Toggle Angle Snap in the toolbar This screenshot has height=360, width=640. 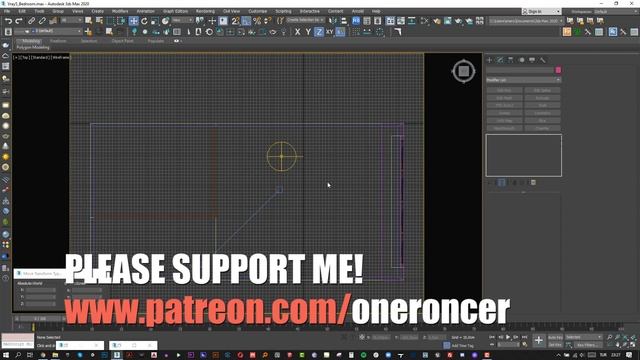click(x=247, y=21)
